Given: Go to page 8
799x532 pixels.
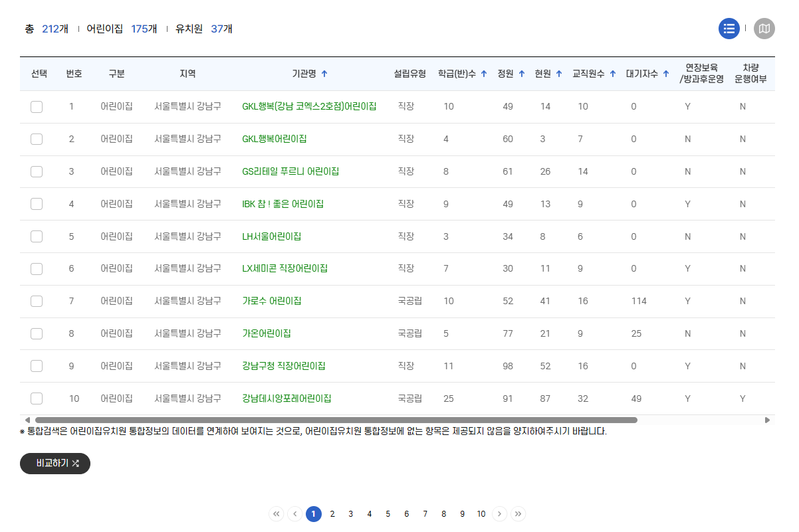Looking at the screenshot, I should (x=444, y=513).
